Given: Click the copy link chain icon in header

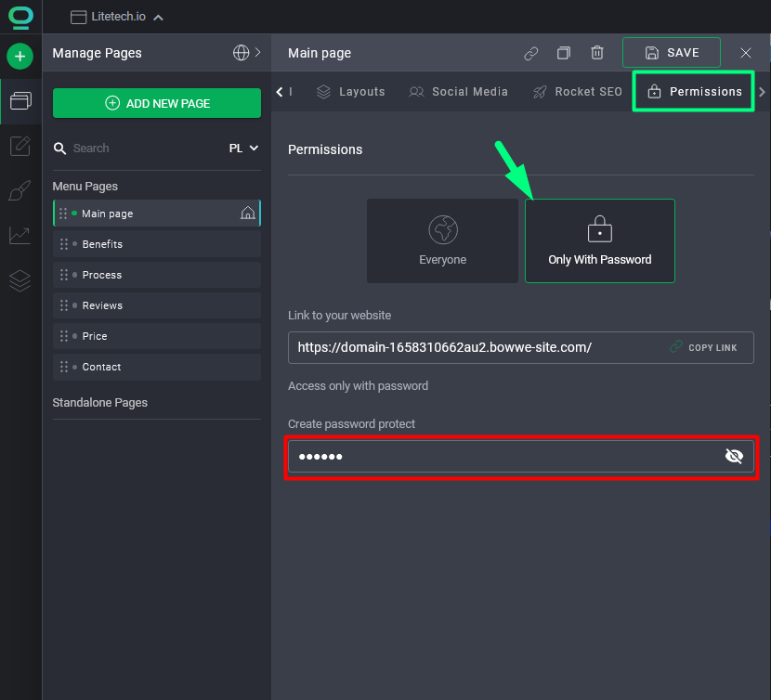Looking at the screenshot, I should 531,53.
